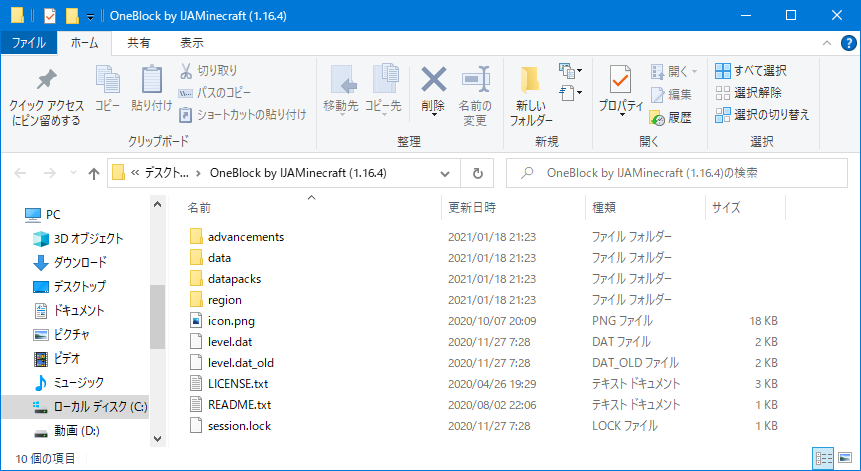Click Copy path (パスのコピー)

pyautogui.click(x=215, y=93)
